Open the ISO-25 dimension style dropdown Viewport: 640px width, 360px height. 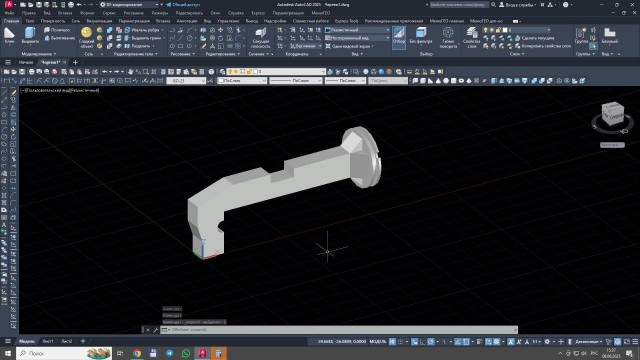tap(186, 81)
